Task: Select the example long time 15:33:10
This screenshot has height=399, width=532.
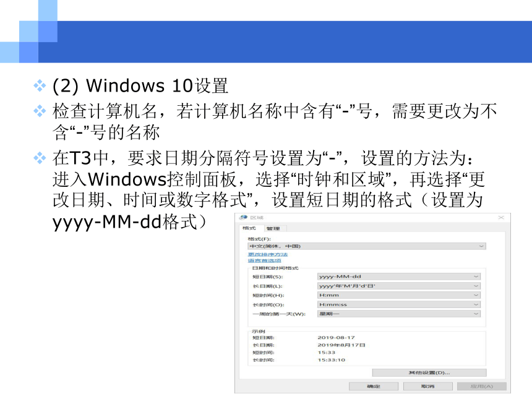Action: (x=332, y=360)
